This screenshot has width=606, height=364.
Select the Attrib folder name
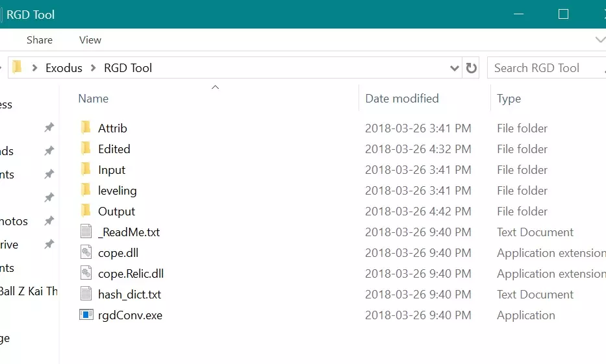112,128
